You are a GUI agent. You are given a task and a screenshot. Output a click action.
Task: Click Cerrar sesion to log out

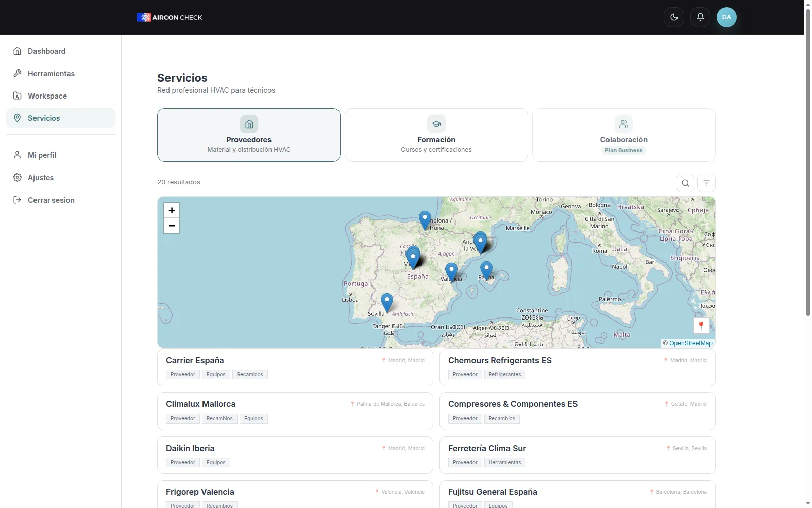coord(60,200)
